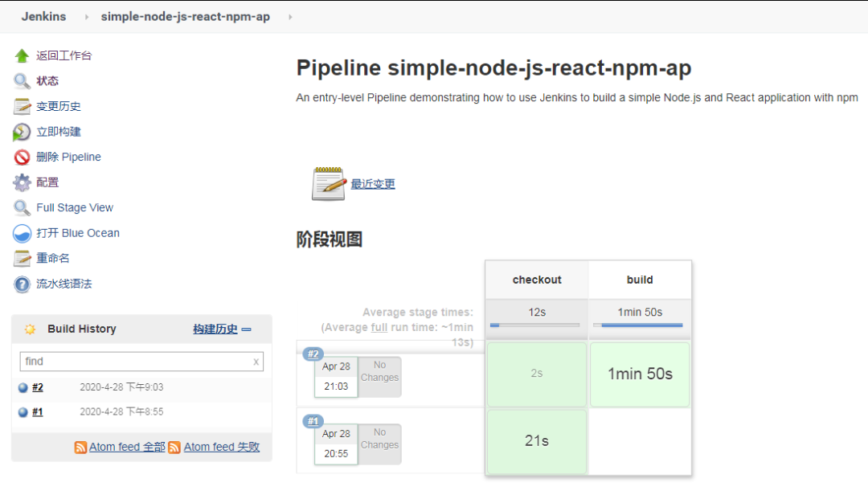Click the find input in Build History
The image size is (868, 495).
(137, 362)
